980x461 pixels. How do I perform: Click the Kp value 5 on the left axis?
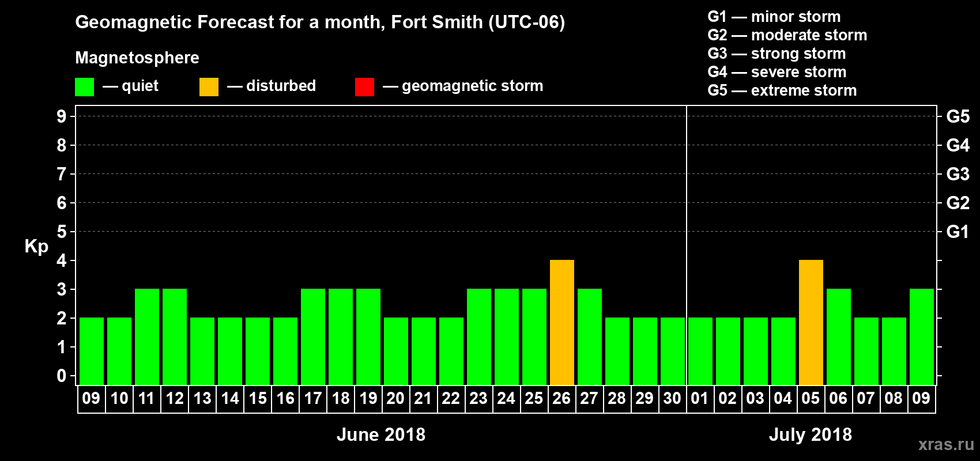(x=62, y=232)
